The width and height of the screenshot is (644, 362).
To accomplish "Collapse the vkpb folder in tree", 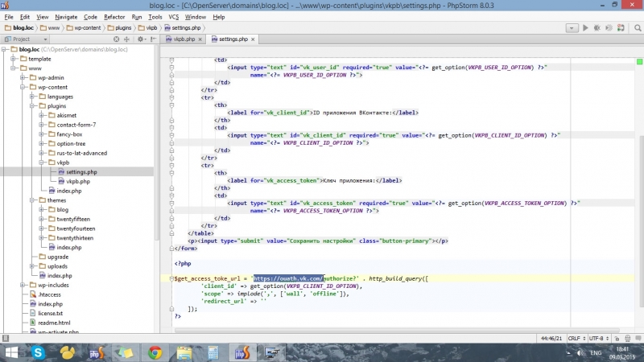I will (x=41, y=162).
